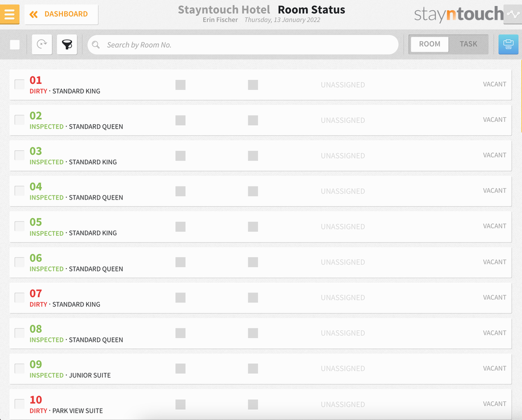Click VACANT label in room 06 row
The width and height of the screenshot is (522, 420).
coord(495,262)
